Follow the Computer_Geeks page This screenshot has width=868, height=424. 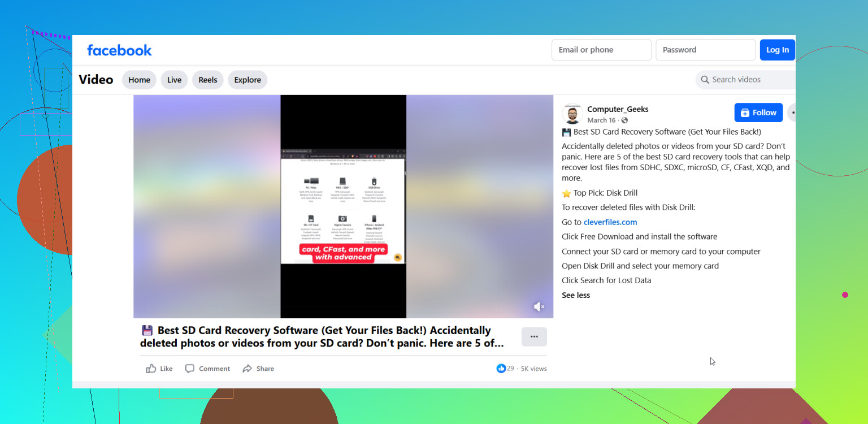(758, 113)
